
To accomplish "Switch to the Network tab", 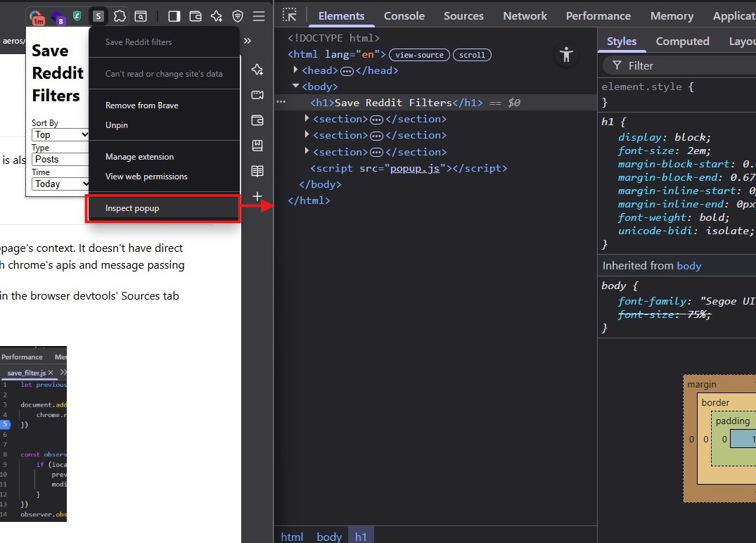I will (525, 16).
